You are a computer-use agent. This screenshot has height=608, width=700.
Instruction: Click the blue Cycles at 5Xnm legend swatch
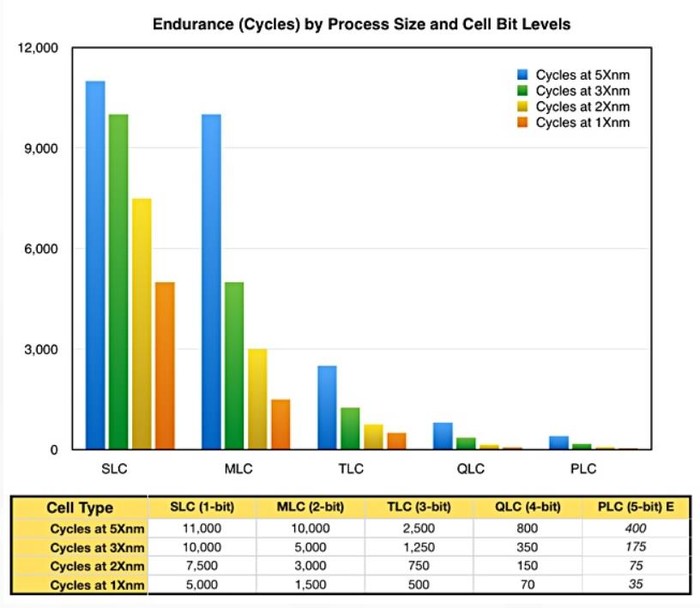[x=523, y=74]
